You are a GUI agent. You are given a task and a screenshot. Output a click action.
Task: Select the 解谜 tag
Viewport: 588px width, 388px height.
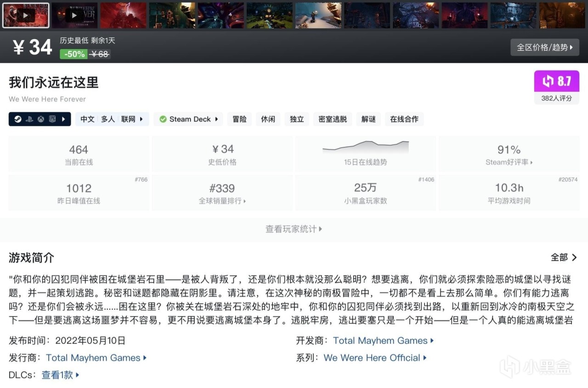[368, 119]
